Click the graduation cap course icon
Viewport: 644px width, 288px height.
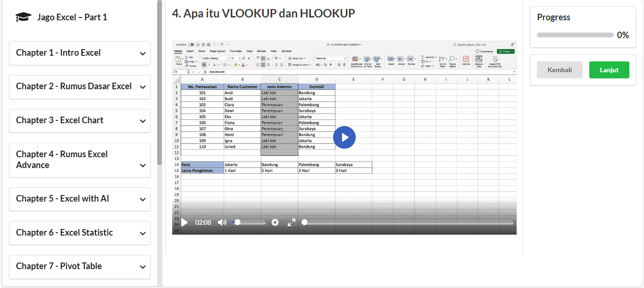coord(24,17)
